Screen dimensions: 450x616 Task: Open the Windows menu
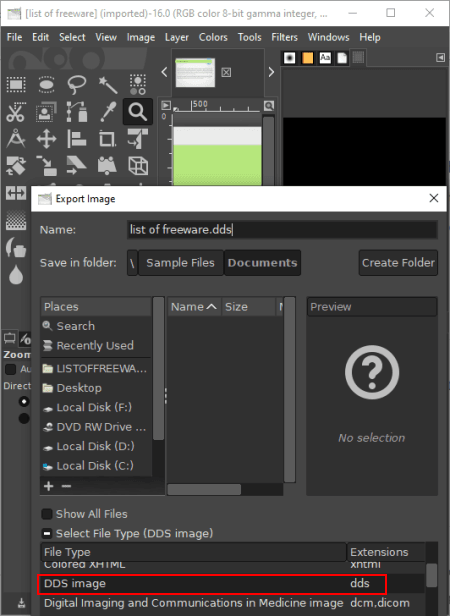click(328, 37)
